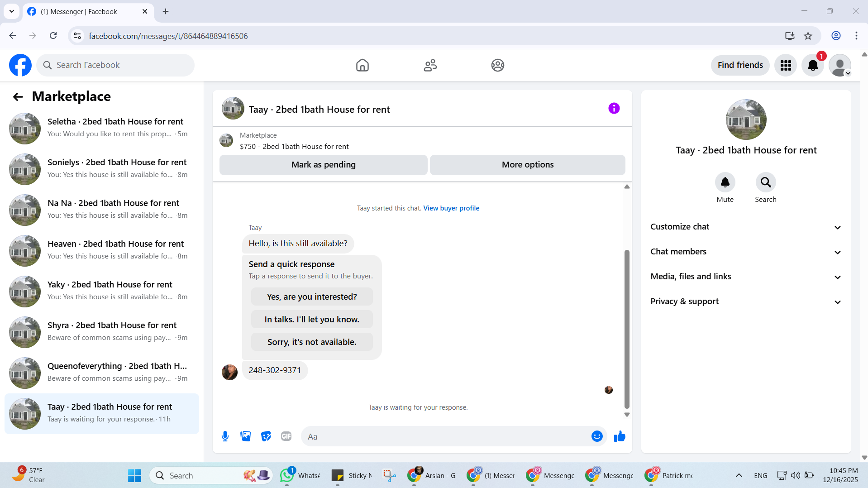Image resolution: width=868 pixels, height=488 pixels.
Task: Install app icon in address bar
Action: [x=790, y=36]
